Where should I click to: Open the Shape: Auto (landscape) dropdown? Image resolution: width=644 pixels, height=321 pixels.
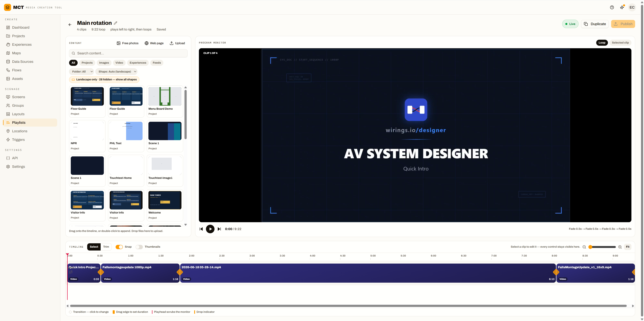pyautogui.click(x=117, y=72)
